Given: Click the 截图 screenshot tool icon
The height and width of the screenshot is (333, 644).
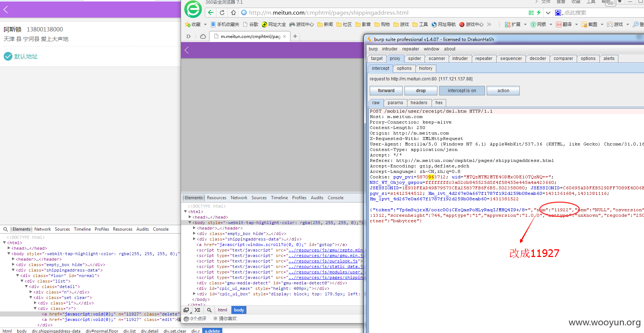Looking at the screenshot, I should click(x=584, y=24).
